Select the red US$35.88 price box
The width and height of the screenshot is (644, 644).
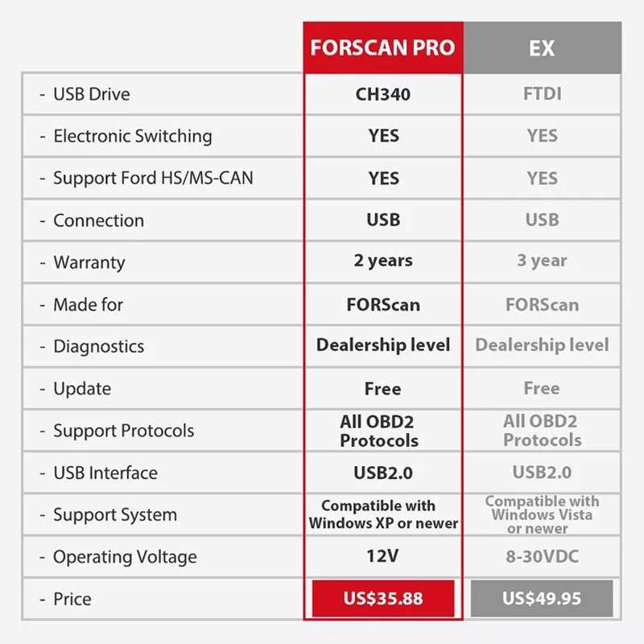click(383, 598)
